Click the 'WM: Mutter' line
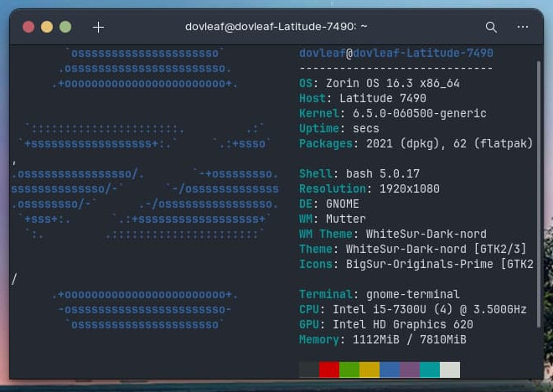This screenshot has height=392, width=553. pos(333,219)
